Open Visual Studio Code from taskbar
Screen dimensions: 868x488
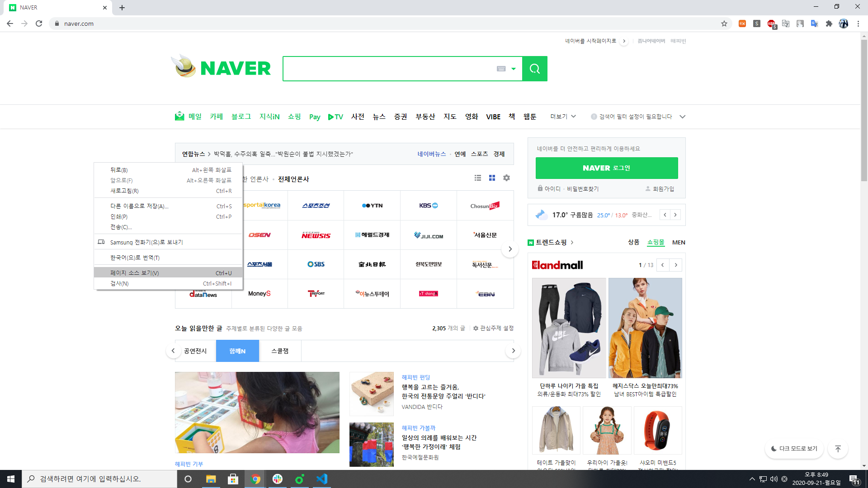pyautogui.click(x=322, y=479)
